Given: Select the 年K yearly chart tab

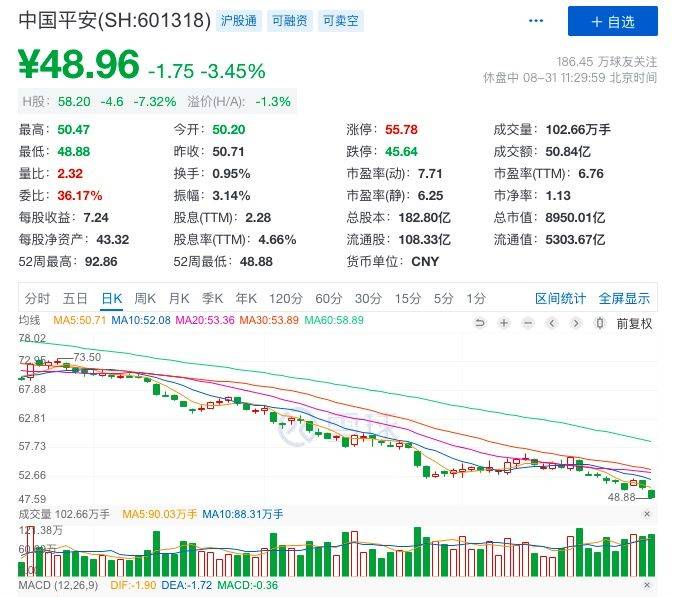Looking at the screenshot, I should (246, 298).
